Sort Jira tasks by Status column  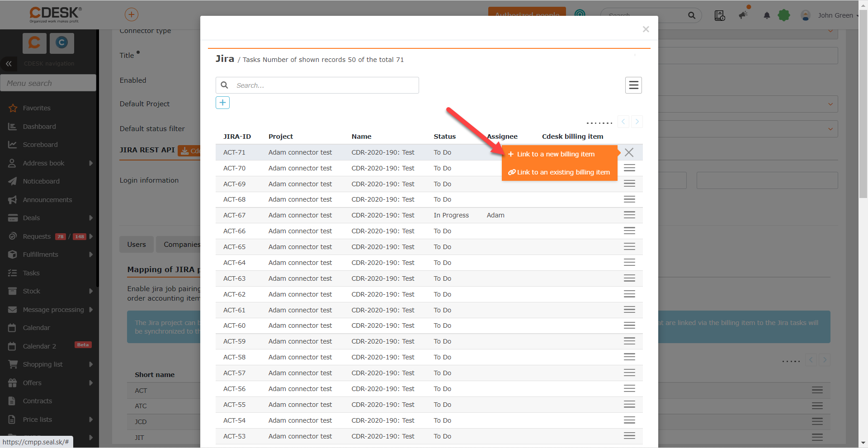coord(444,137)
